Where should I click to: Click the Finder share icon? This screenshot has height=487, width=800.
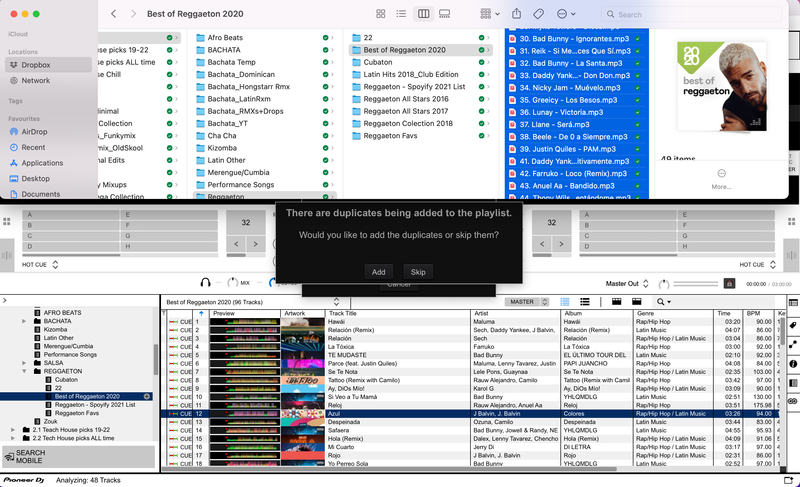click(x=516, y=14)
